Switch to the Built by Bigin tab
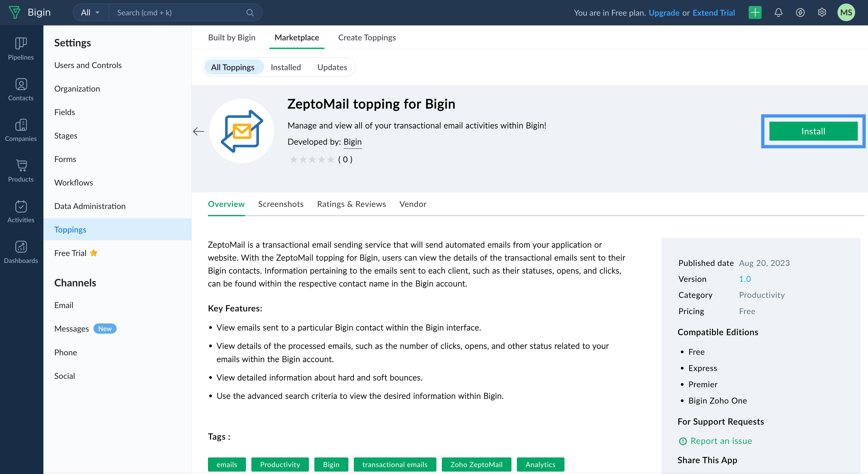868x474 pixels. pos(231,37)
